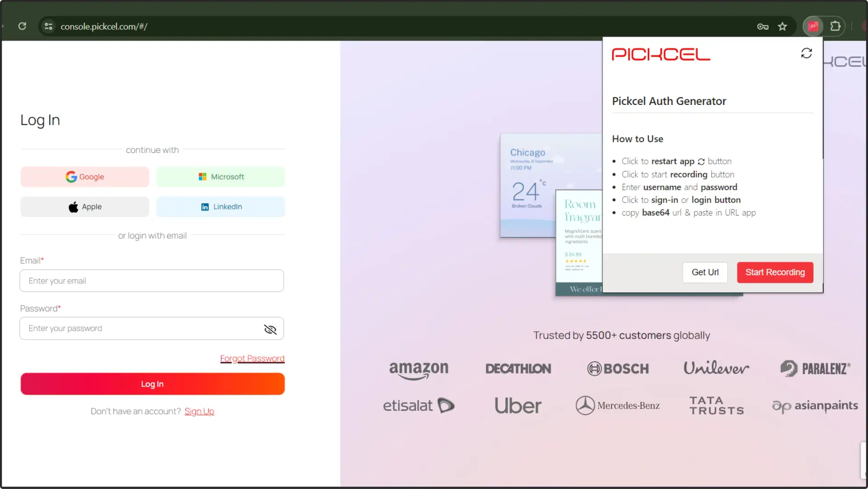Click the Log In button

pos(152,384)
